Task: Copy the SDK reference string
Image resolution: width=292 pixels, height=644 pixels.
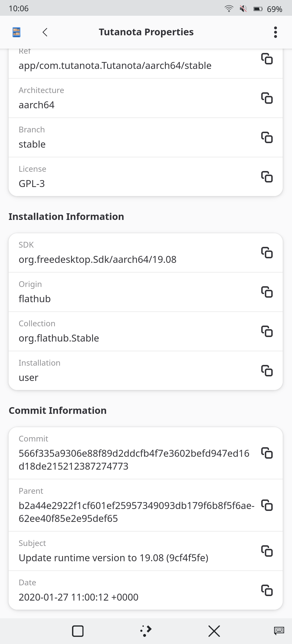Action: pyautogui.click(x=267, y=253)
